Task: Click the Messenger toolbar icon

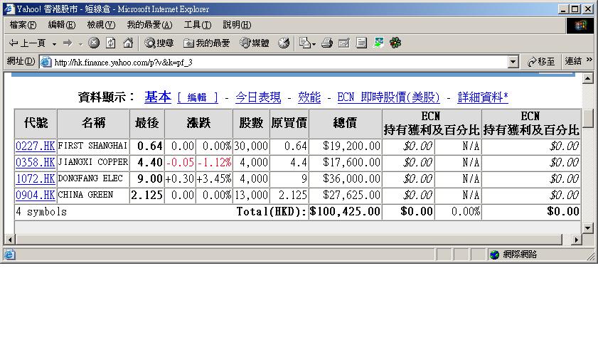Action: click(378, 43)
